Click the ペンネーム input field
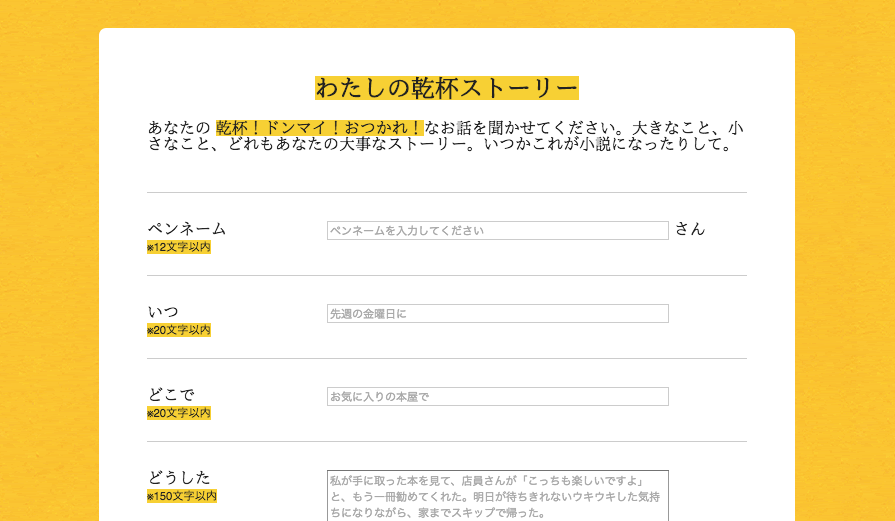Viewport: 895px width, 521px height. [497, 230]
